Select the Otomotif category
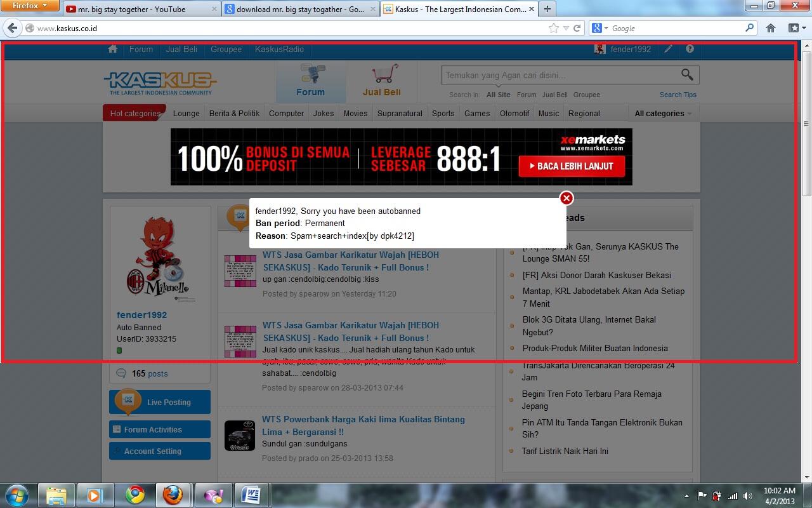The image size is (812, 508). 514,113
